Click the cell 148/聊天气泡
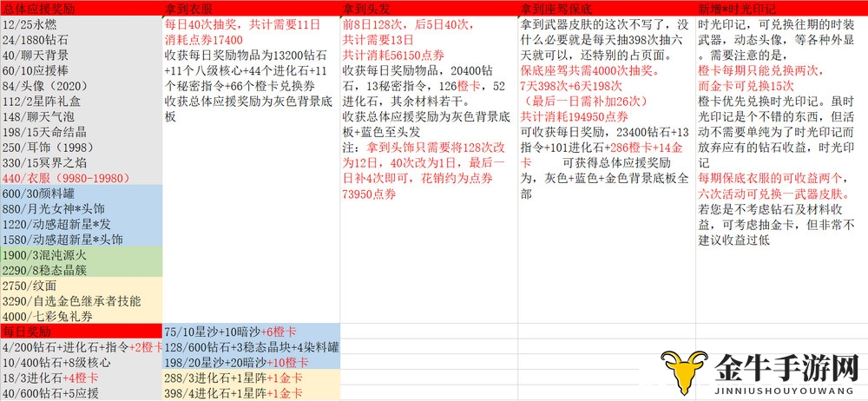The image size is (868, 401). pyautogui.click(x=82, y=117)
